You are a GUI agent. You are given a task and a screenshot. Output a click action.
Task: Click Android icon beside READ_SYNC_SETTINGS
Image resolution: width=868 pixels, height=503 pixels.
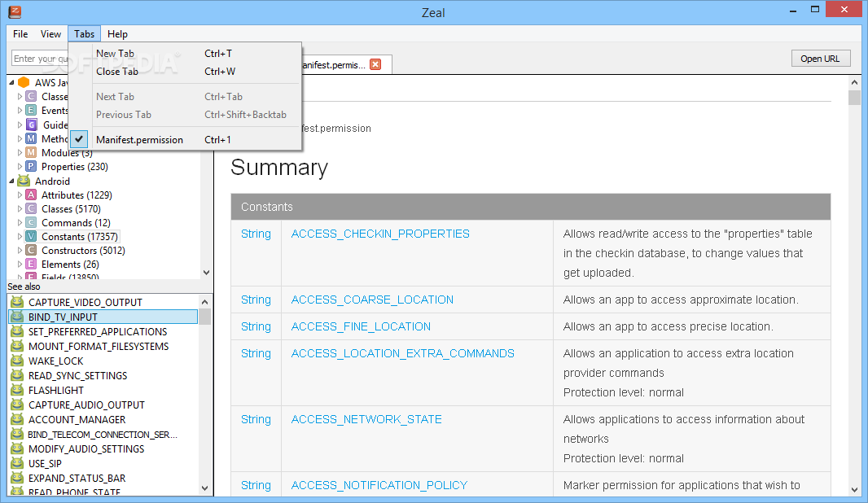click(x=18, y=375)
